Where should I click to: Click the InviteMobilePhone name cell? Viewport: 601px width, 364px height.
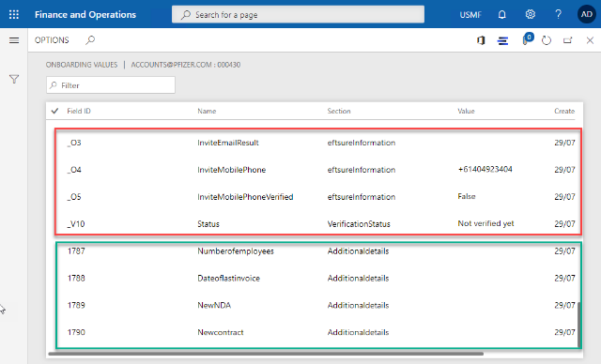[232, 170]
